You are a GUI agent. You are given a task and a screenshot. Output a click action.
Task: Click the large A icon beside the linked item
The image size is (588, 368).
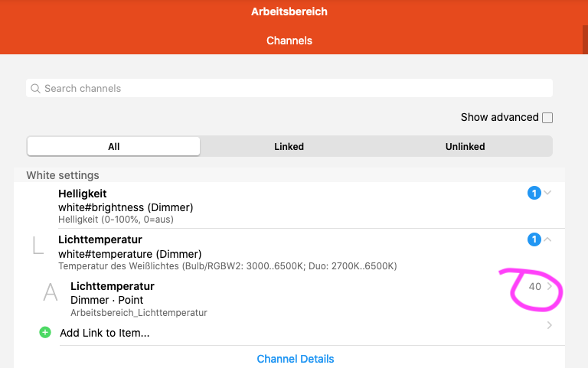50,292
